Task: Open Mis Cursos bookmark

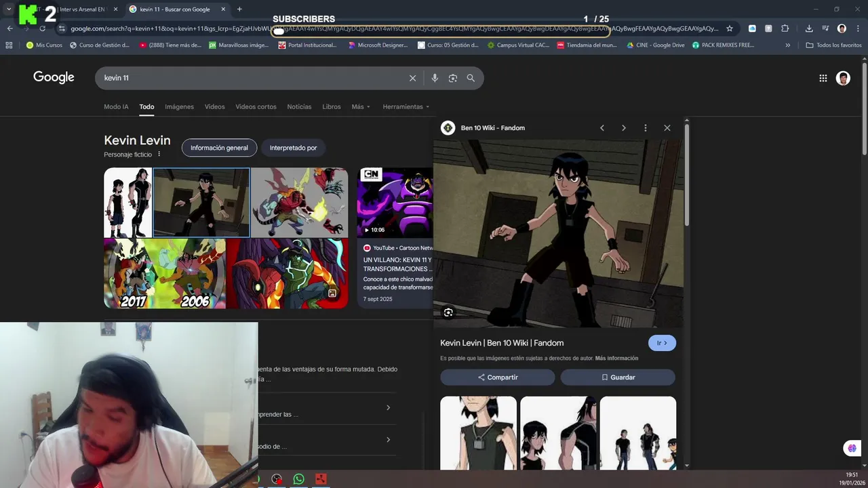Action: point(44,45)
